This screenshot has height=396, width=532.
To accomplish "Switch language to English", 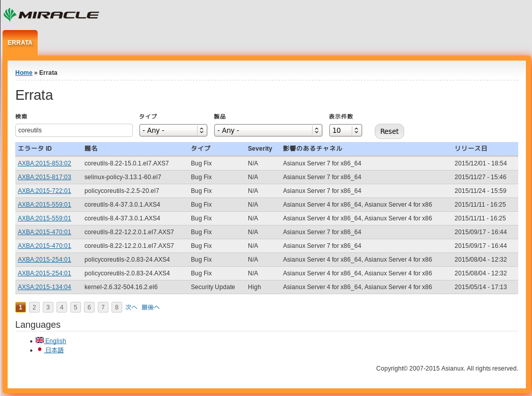I will 55,341.
